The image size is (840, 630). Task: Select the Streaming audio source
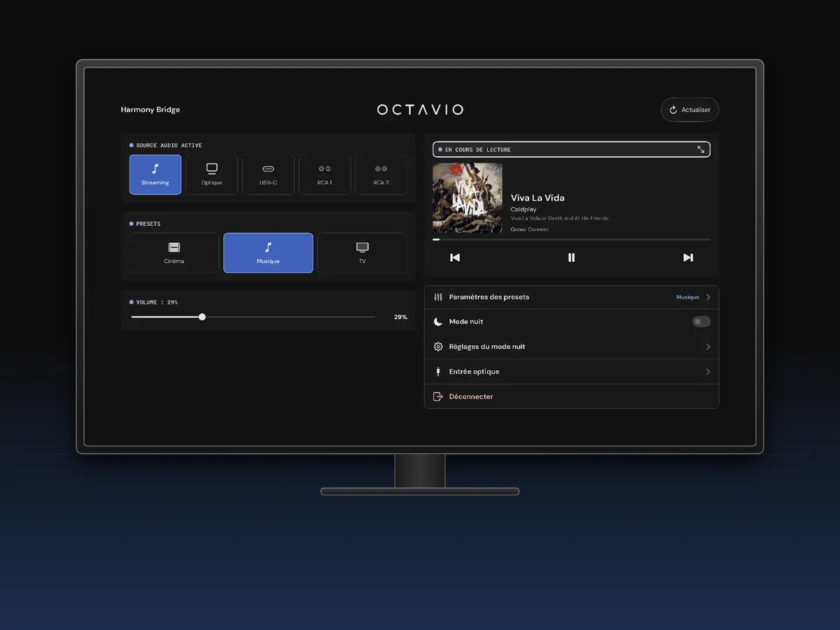tap(155, 174)
